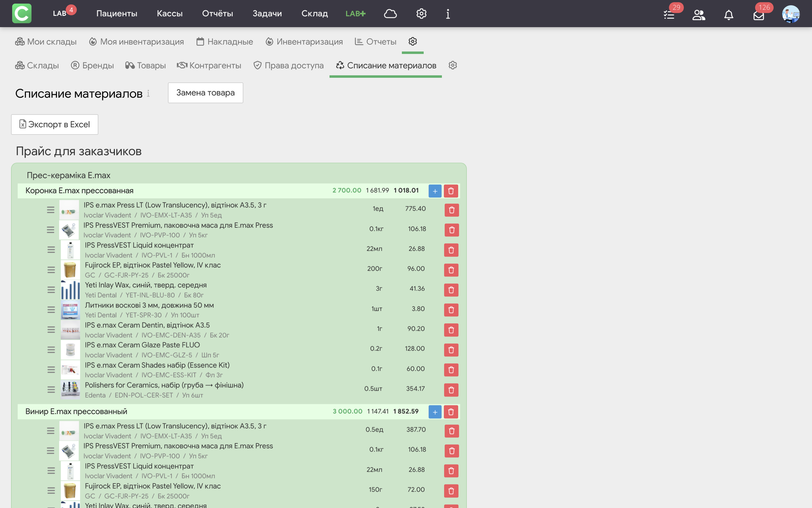
Task: Open Склад in top navigation
Action: coord(315,14)
